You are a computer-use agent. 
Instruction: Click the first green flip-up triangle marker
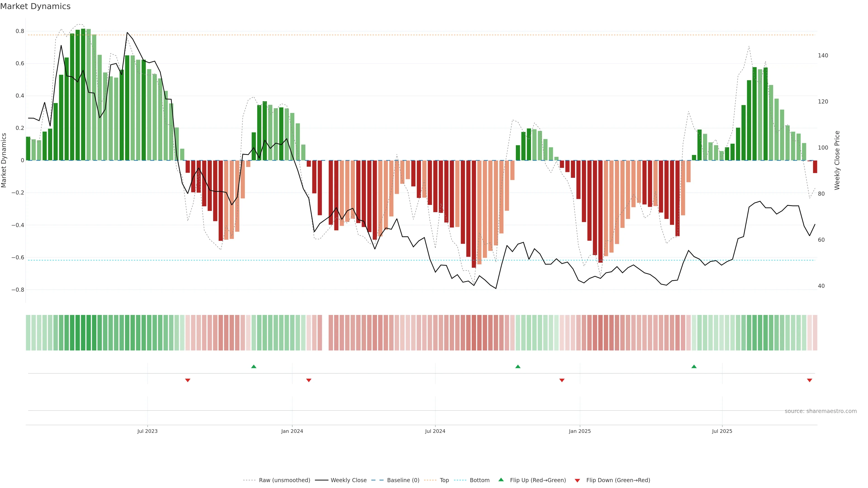pyautogui.click(x=254, y=366)
